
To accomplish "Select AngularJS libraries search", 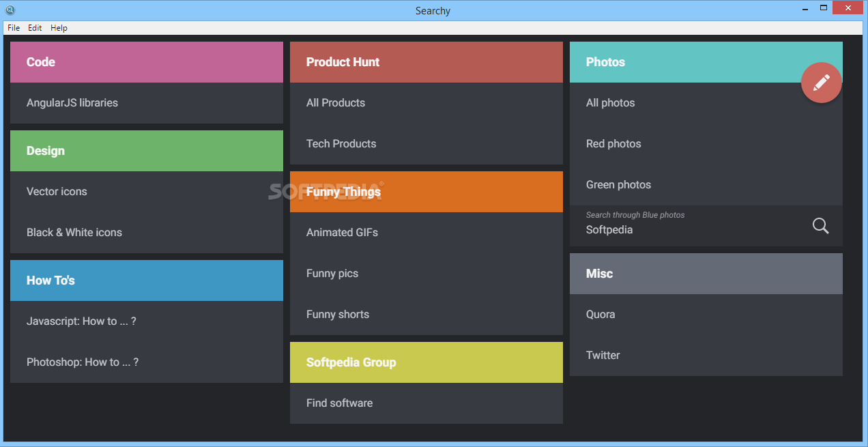I will point(72,103).
